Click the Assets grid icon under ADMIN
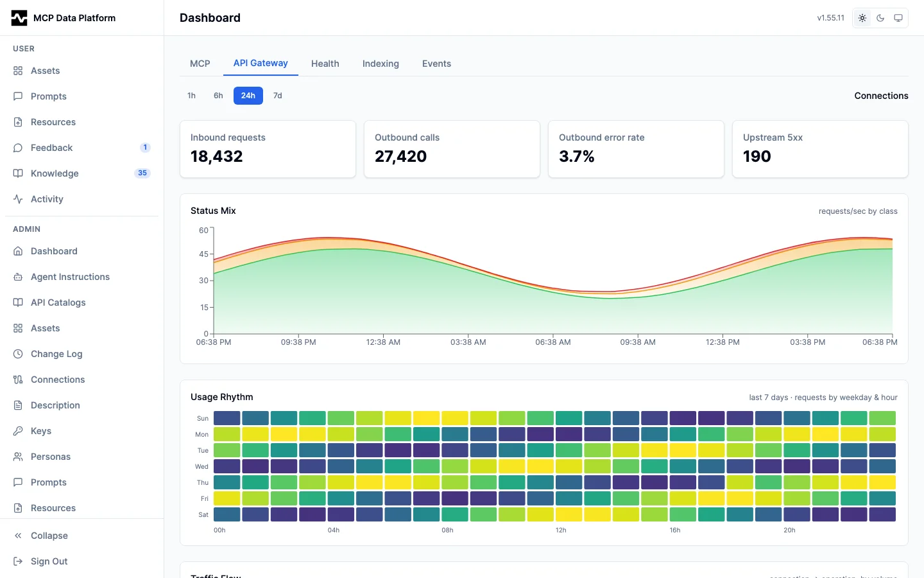924x578 pixels. coord(18,328)
